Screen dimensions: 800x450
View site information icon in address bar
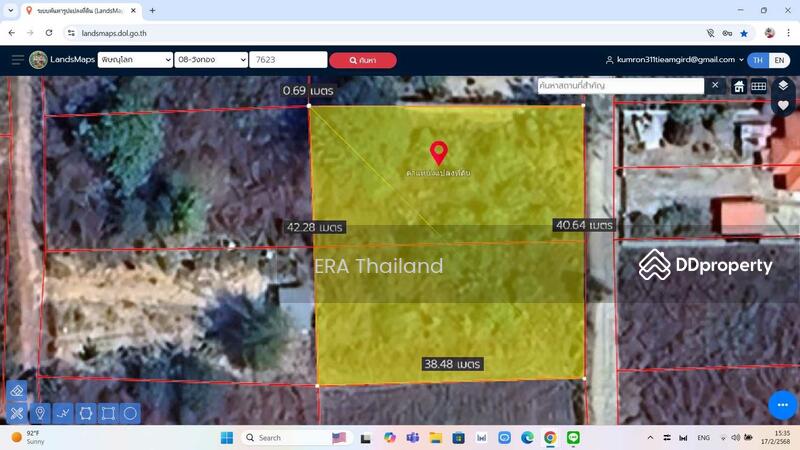pyautogui.click(x=71, y=33)
